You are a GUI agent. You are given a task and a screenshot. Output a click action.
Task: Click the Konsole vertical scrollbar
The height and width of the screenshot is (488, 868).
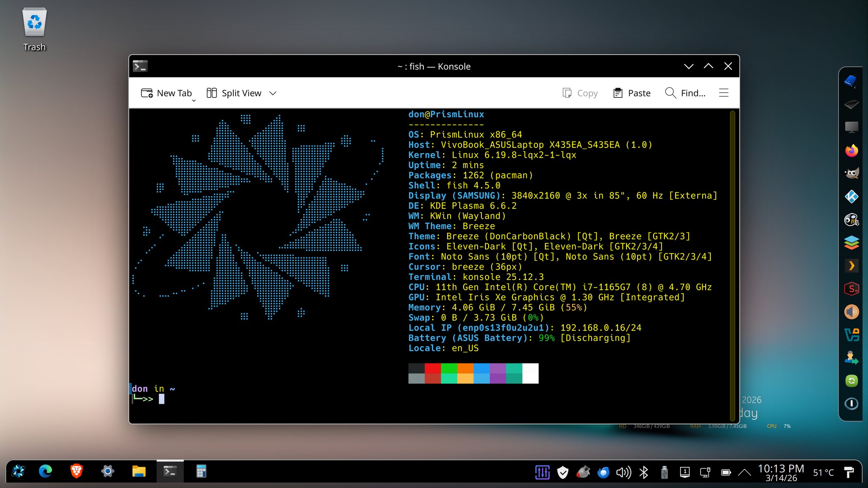pos(732,266)
